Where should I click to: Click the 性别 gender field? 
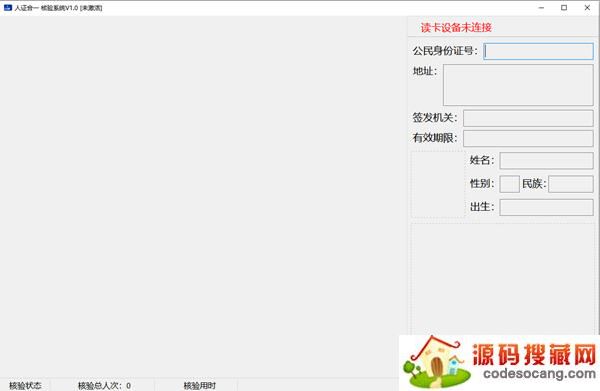click(510, 184)
